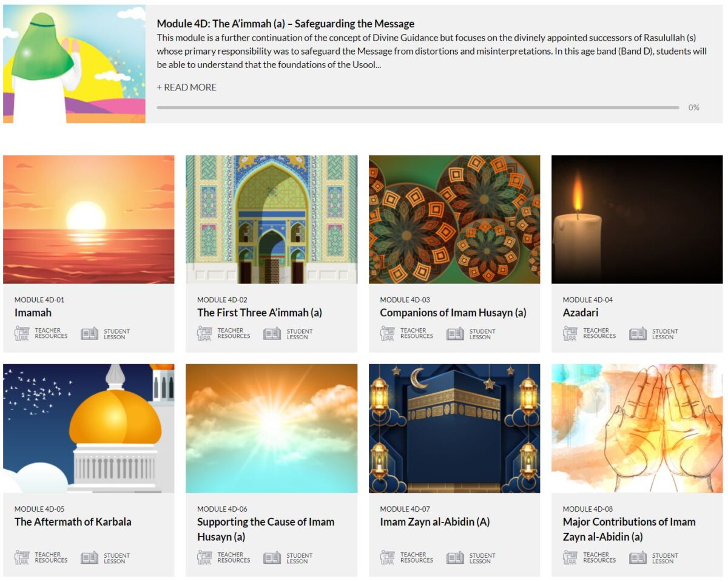Image resolution: width=728 pixels, height=582 pixels.
Task: Click the praying hands thumbnail for Module 4D-08
Action: click(637, 428)
